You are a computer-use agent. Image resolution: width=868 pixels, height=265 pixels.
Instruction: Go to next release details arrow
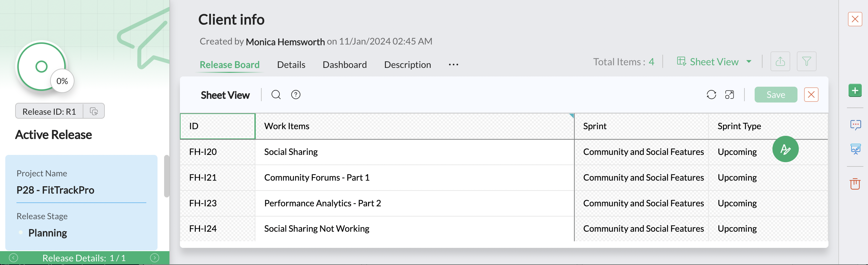[x=154, y=258]
